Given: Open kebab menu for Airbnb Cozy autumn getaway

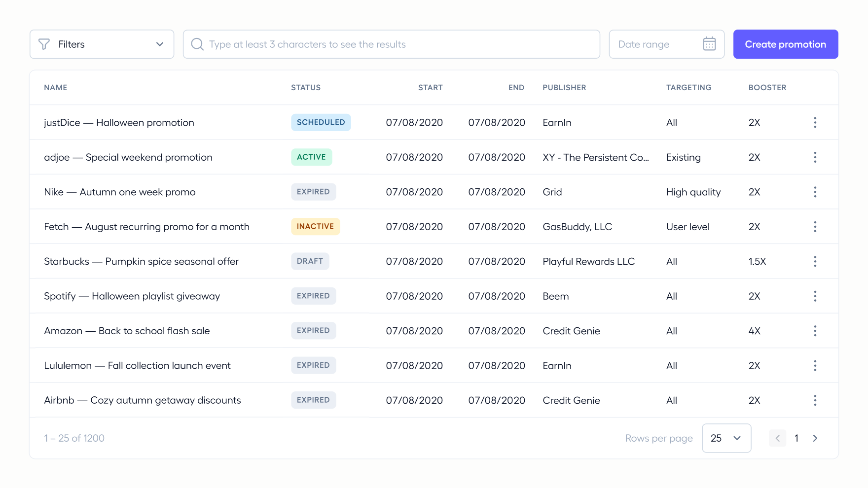Looking at the screenshot, I should coord(815,400).
